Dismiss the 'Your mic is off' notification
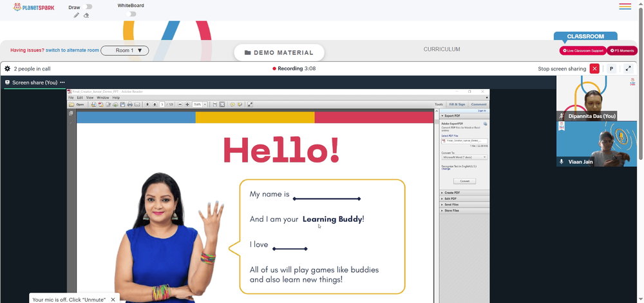Screen dimensions: 644x303 point(113,300)
